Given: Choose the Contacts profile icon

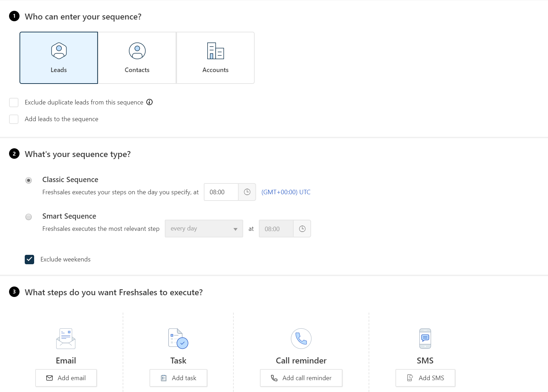Looking at the screenshot, I should [137, 51].
